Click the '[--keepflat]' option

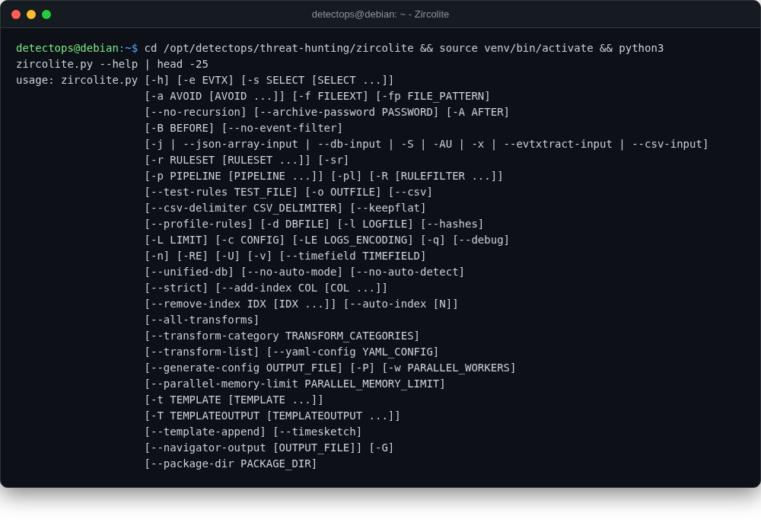coord(388,209)
